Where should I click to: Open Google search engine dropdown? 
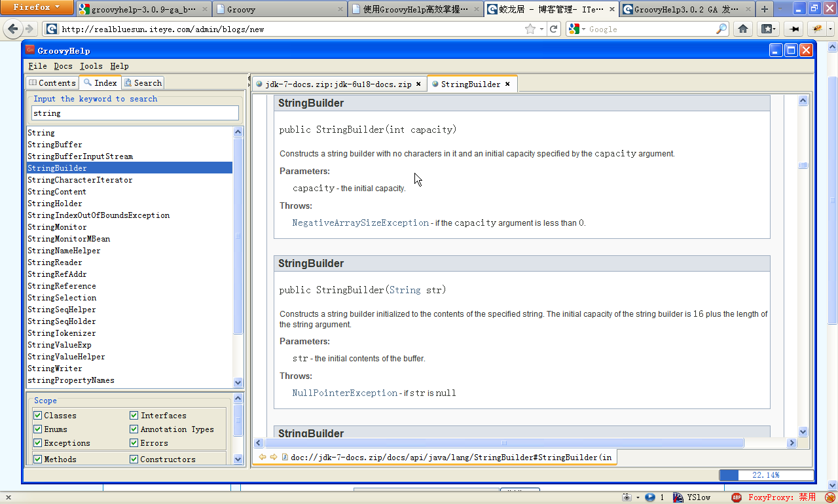pos(582,29)
